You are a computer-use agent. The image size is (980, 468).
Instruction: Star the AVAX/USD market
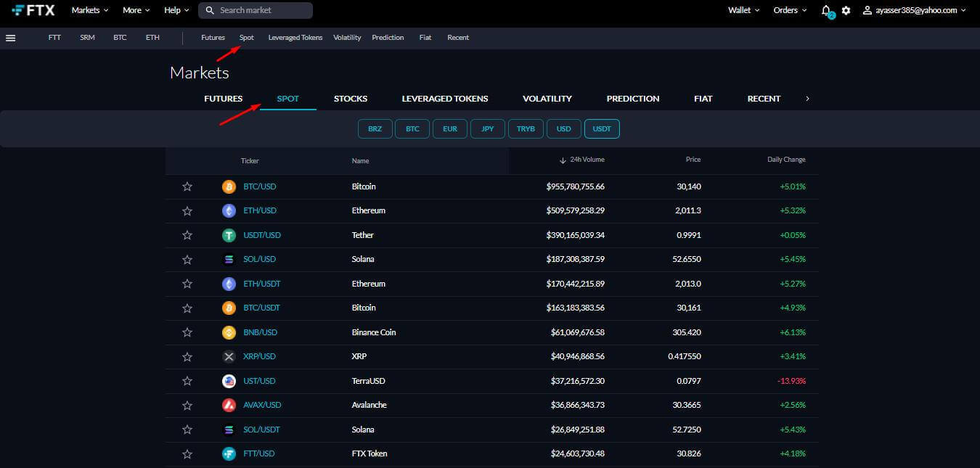point(187,405)
